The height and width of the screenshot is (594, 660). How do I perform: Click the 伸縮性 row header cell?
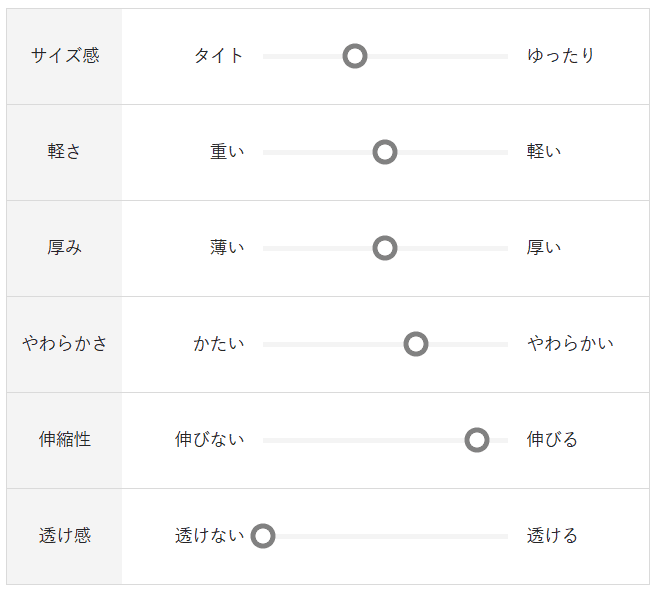point(65,440)
